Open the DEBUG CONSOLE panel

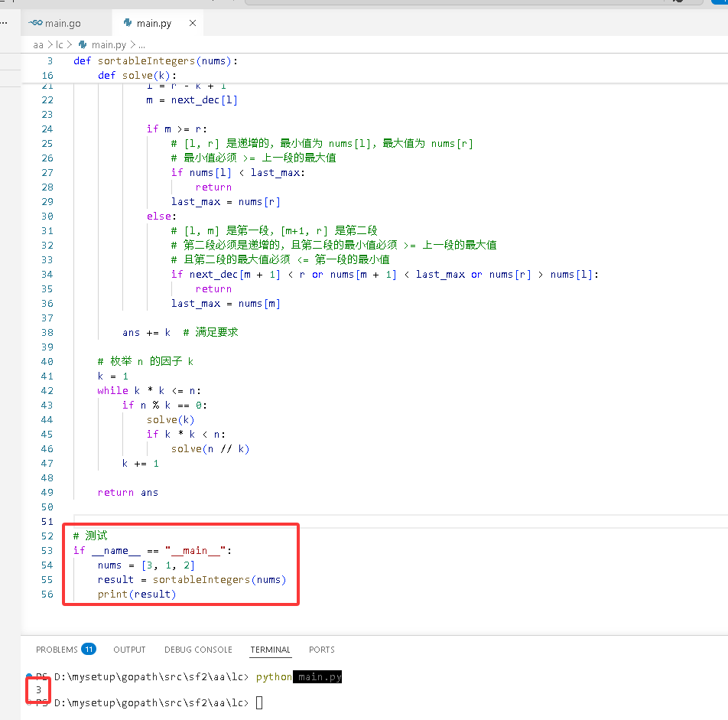198,650
